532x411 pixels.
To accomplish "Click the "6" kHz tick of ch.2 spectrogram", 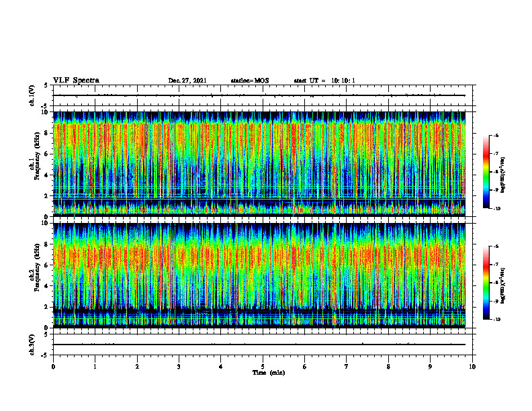I will pyautogui.click(x=47, y=265).
